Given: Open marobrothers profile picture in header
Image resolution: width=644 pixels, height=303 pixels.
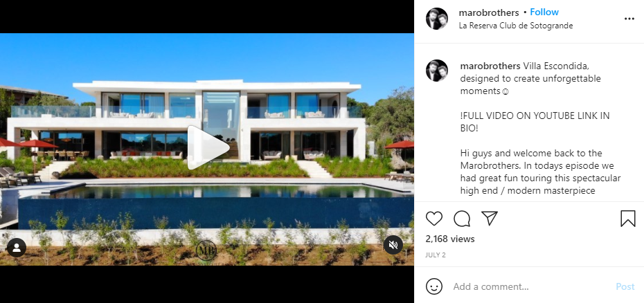Looking at the screenshot, I should [x=437, y=19].
